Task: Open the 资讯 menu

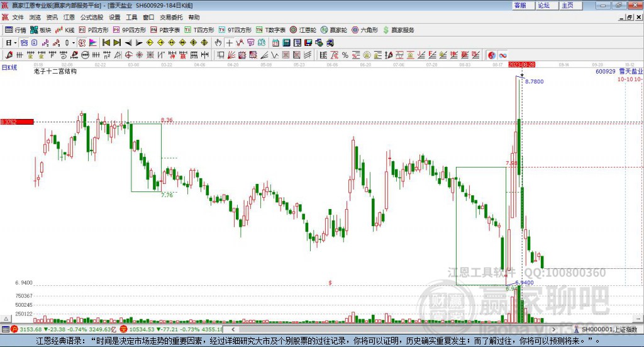Action: (x=52, y=17)
